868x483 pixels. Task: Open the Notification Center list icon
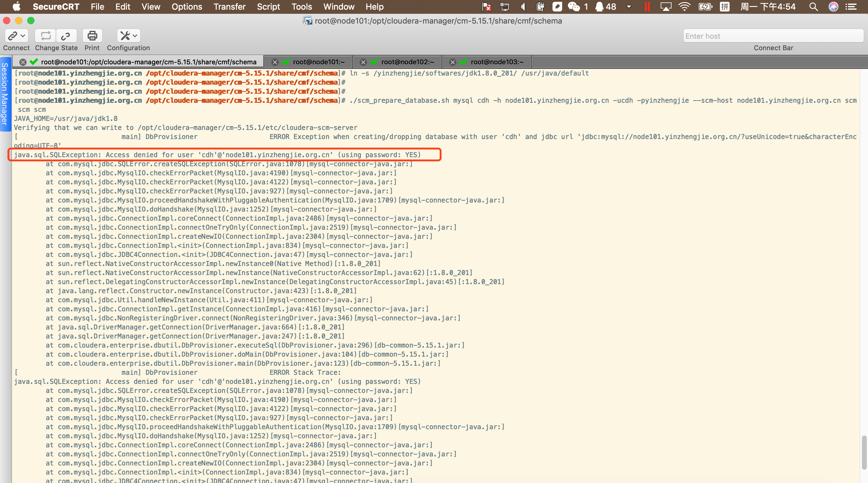tap(851, 7)
